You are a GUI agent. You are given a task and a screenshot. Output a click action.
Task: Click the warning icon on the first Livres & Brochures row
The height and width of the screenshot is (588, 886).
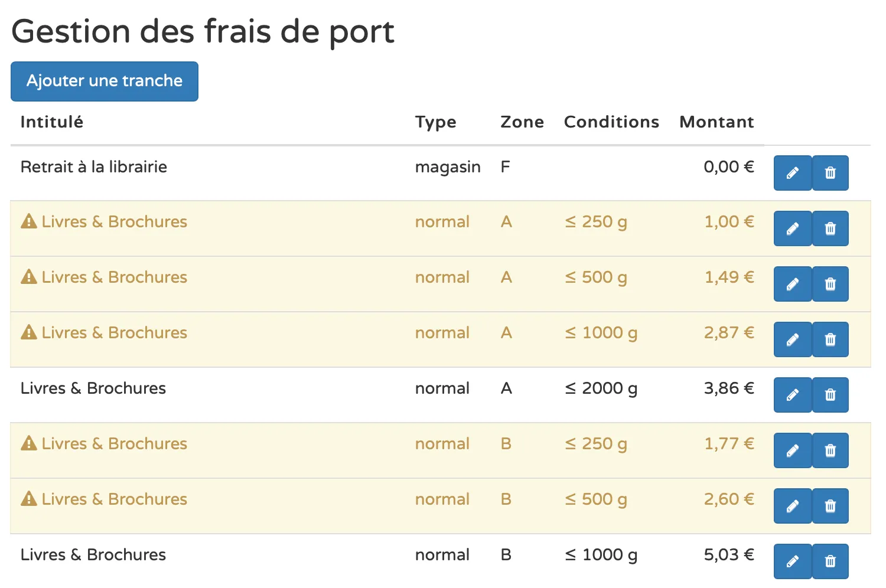[x=28, y=221]
